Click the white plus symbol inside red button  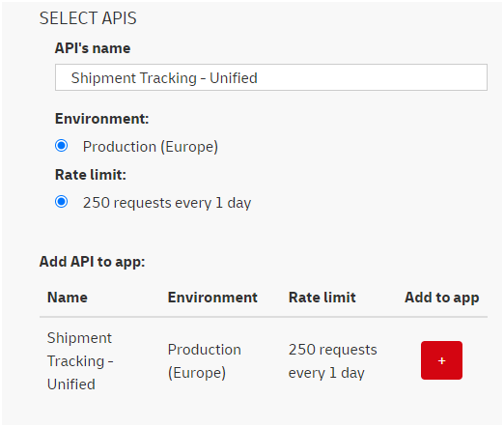[441, 360]
